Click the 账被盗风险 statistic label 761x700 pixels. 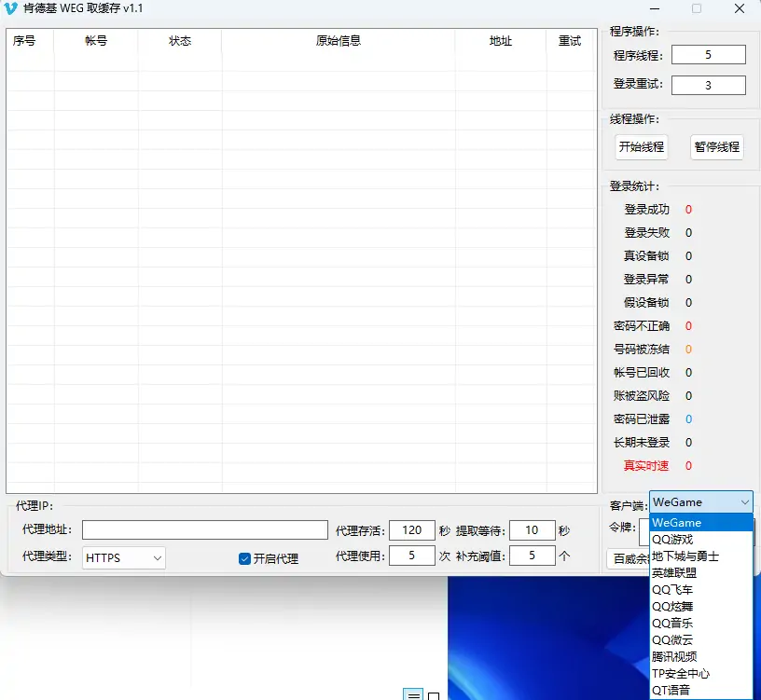[x=641, y=396]
